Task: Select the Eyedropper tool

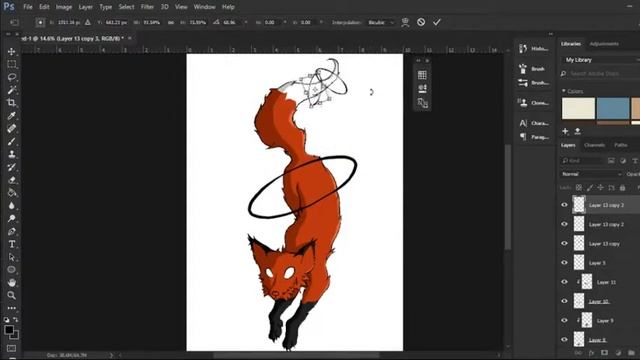Action: [x=11, y=116]
